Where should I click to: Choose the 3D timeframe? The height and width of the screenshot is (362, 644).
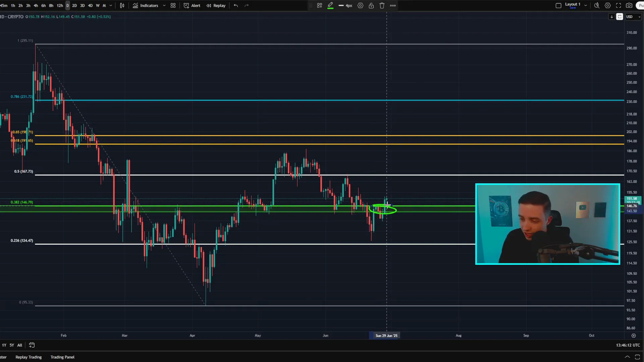click(x=82, y=5)
